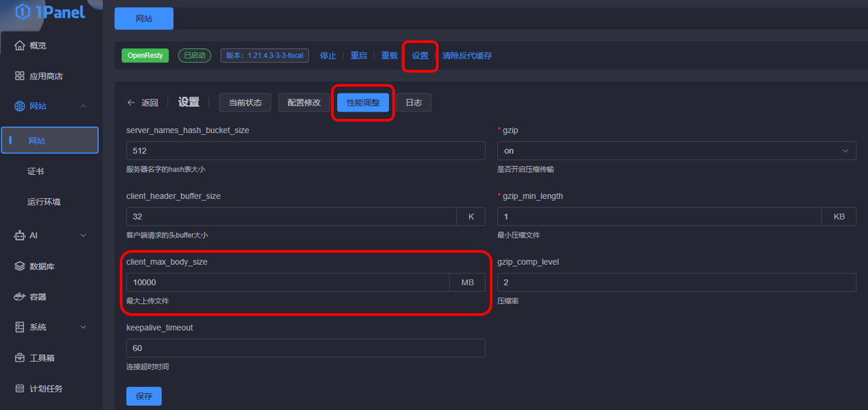Click the back arrow icon beside 返回
Image resolution: width=868 pixels, height=410 pixels.
pyautogui.click(x=131, y=103)
